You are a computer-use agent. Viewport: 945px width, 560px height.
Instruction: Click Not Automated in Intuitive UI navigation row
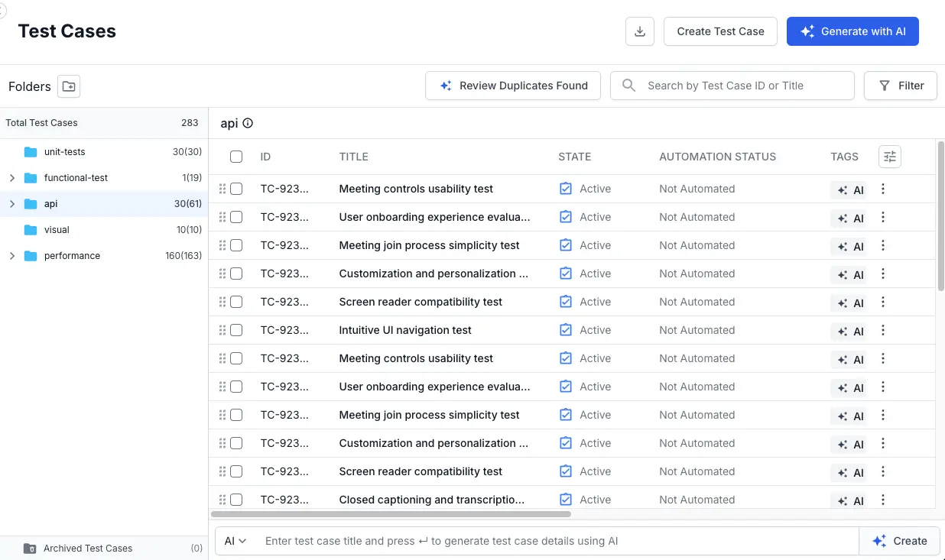coord(697,330)
